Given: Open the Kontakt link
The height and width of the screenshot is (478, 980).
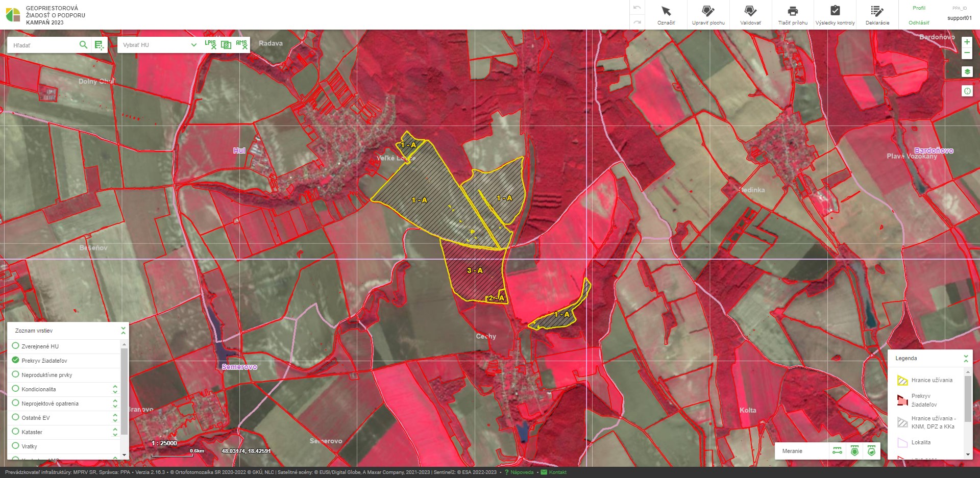Looking at the screenshot, I should pos(557,472).
